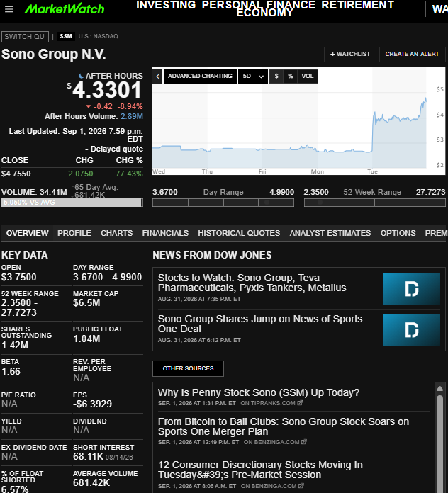
Task: Open Stocks to Watch: Sono Group headline
Action: click(x=252, y=283)
